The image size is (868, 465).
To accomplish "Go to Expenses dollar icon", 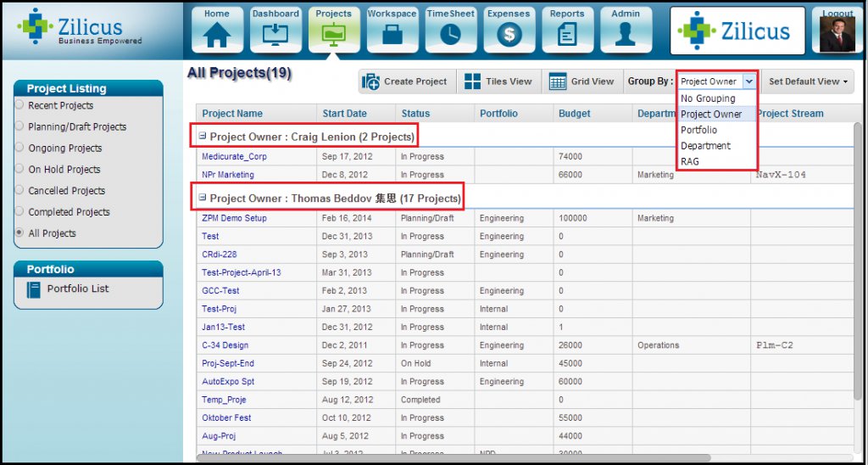I will [509, 34].
